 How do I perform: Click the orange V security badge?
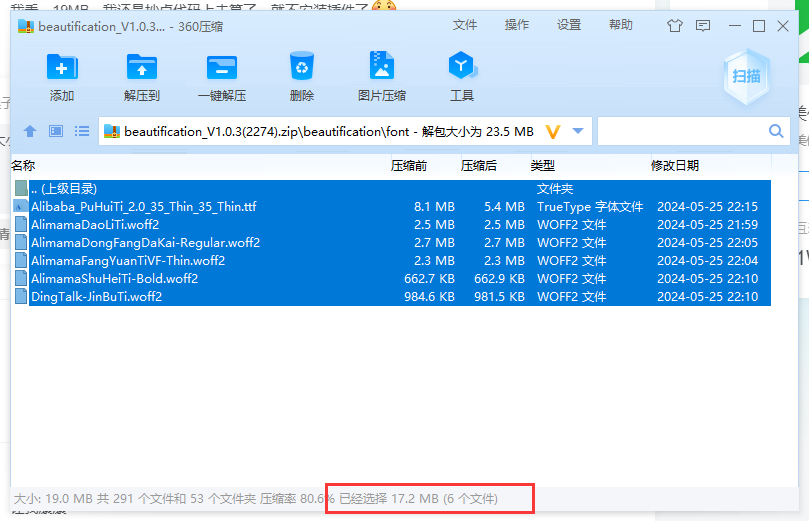553,132
